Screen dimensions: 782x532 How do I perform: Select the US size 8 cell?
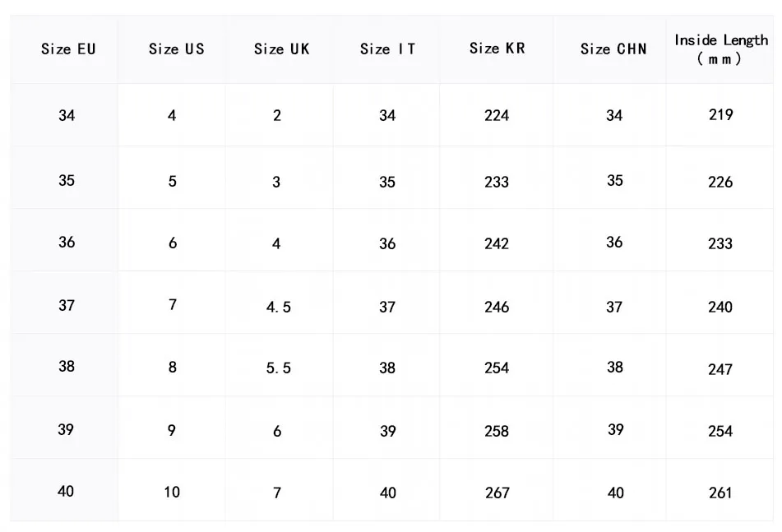[x=172, y=368]
